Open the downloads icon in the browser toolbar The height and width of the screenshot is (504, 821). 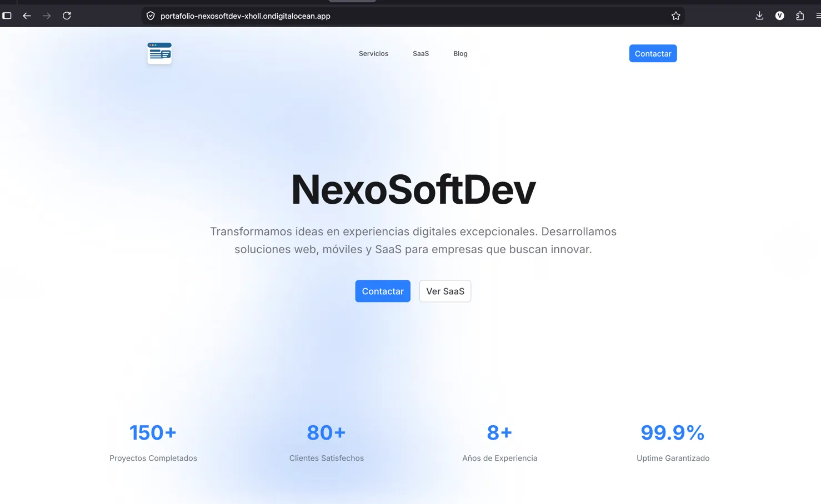[759, 16]
